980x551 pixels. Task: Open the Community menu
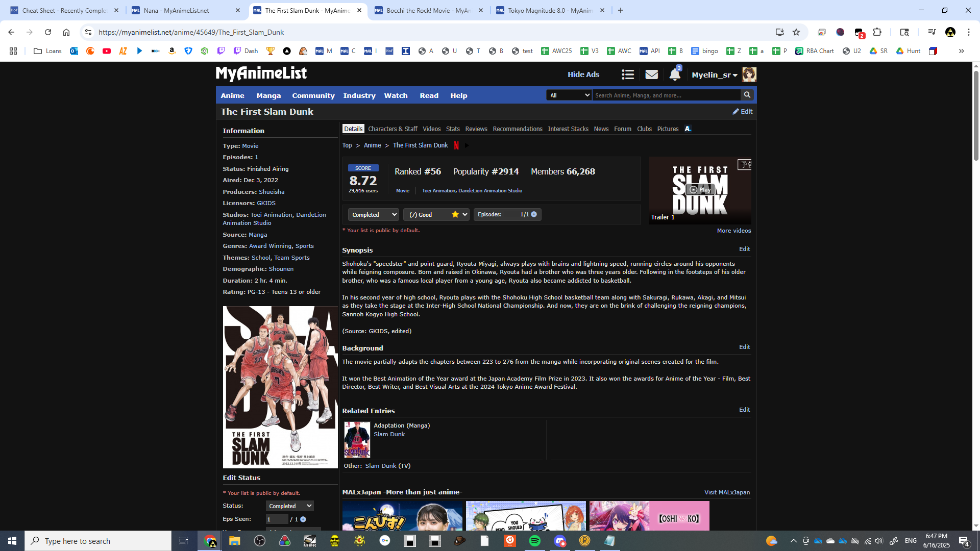point(313,95)
